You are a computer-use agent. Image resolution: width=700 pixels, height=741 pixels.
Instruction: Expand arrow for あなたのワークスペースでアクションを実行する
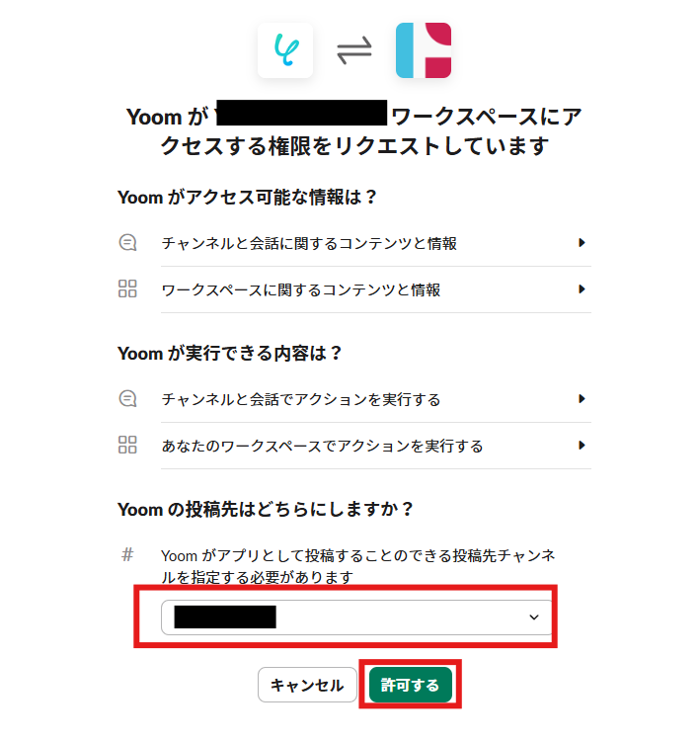(582, 445)
